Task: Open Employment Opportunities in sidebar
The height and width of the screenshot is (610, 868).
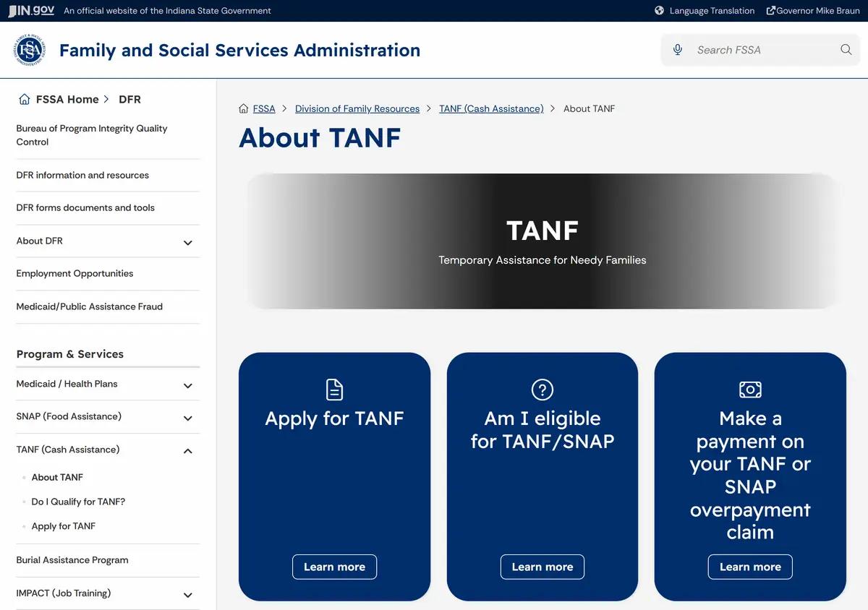Action: click(x=75, y=273)
